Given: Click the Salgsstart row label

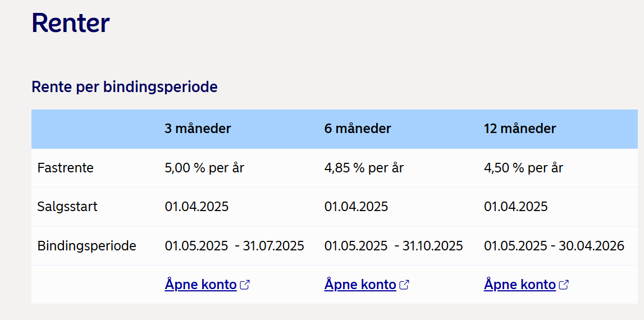Looking at the screenshot, I should (67, 207).
